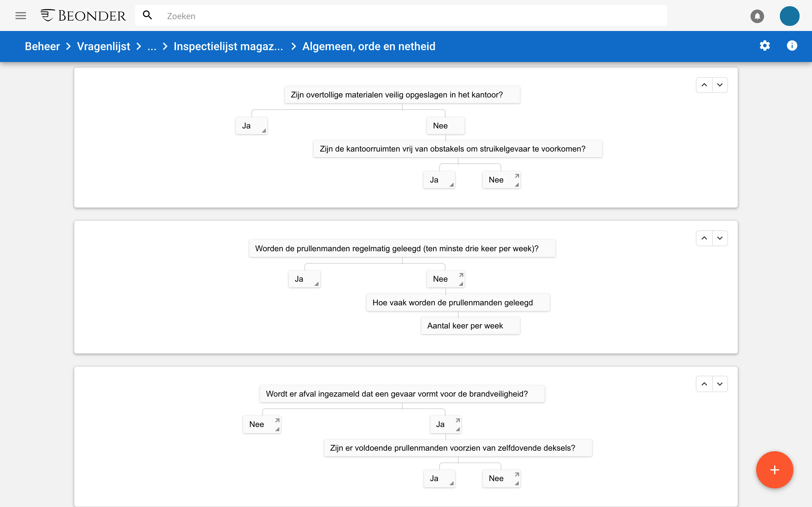This screenshot has height=507, width=812.
Task: Open the hamburger navigation menu
Action: (x=21, y=16)
